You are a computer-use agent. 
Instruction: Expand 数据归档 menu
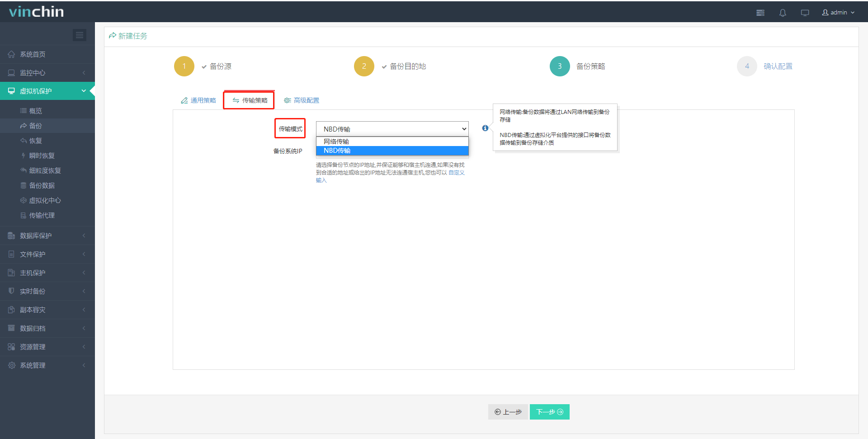tap(47, 328)
